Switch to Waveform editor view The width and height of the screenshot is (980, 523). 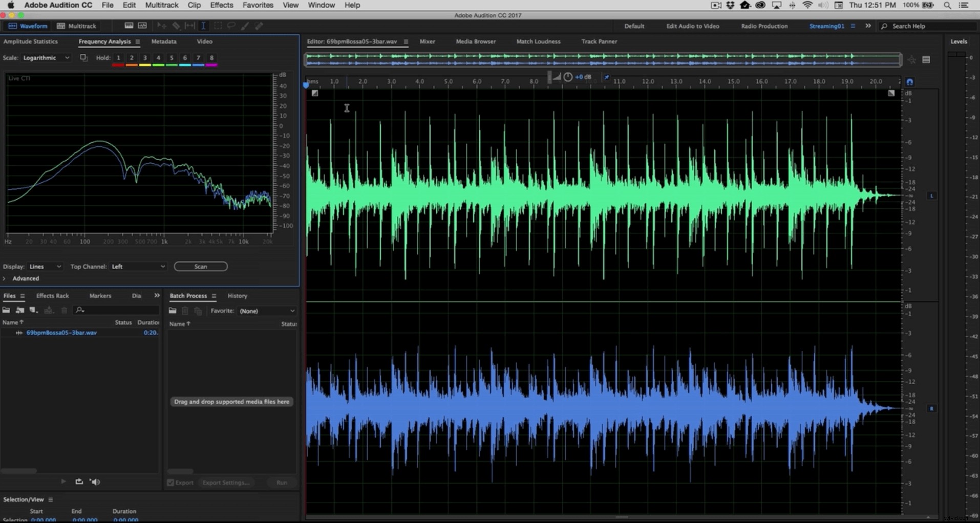point(28,26)
